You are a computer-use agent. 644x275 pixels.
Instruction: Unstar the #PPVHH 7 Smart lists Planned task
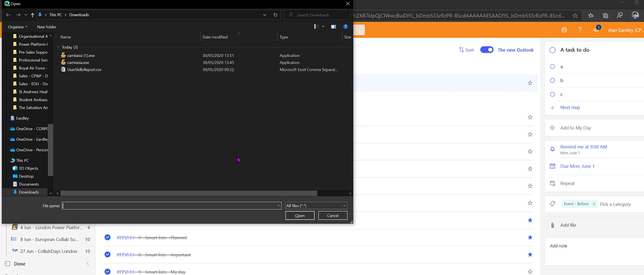[x=530, y=237]
